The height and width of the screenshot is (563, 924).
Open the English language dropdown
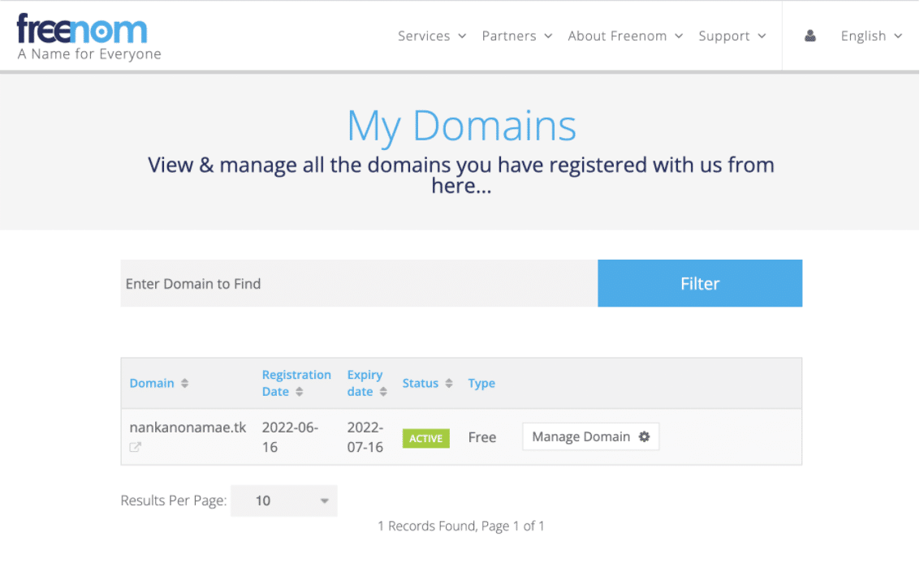871,36
